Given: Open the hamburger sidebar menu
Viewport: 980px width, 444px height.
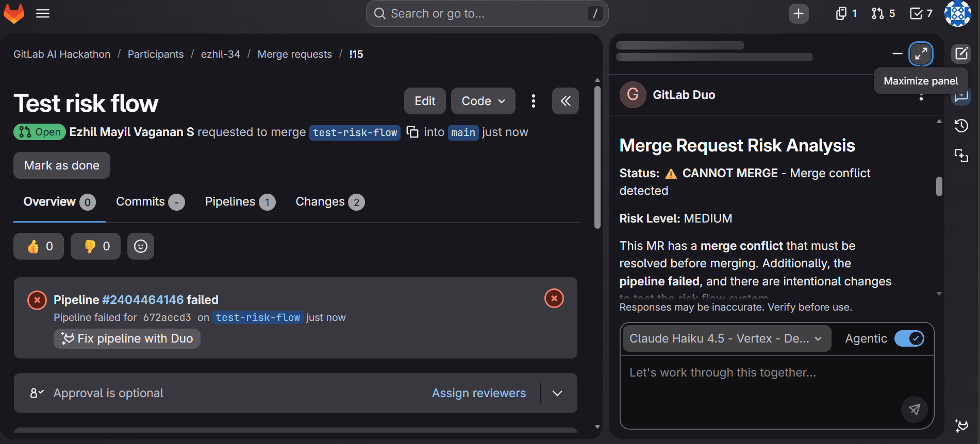Looking at the screenshot, I should (x=43, y=13).
